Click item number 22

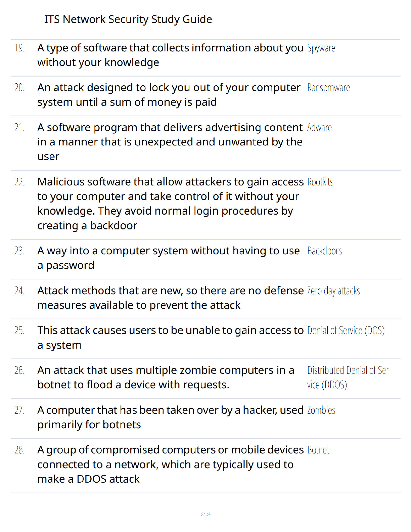click(x=19, y=182)
